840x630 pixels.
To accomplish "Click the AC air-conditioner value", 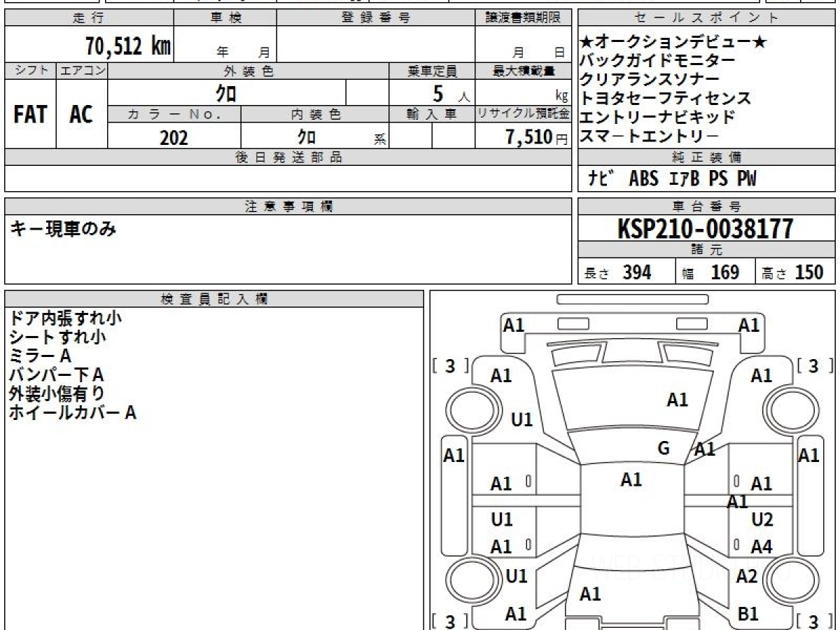I will coord(81,115).
